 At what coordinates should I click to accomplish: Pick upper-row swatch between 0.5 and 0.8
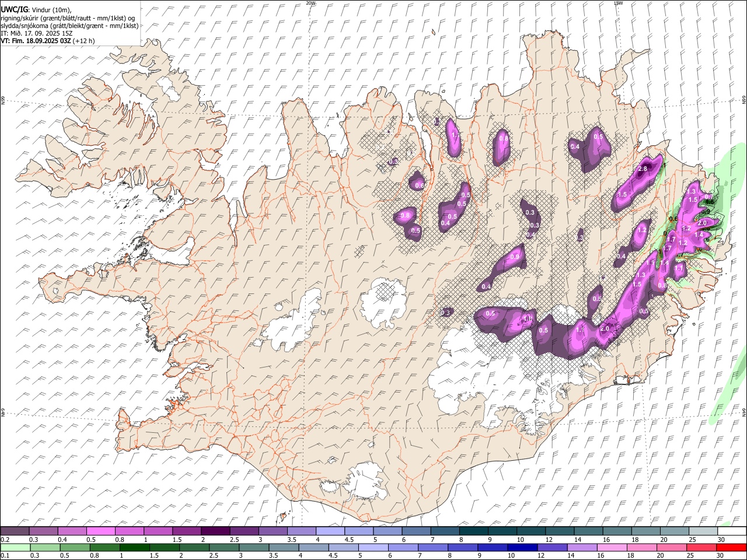click(x=100, y=531)
